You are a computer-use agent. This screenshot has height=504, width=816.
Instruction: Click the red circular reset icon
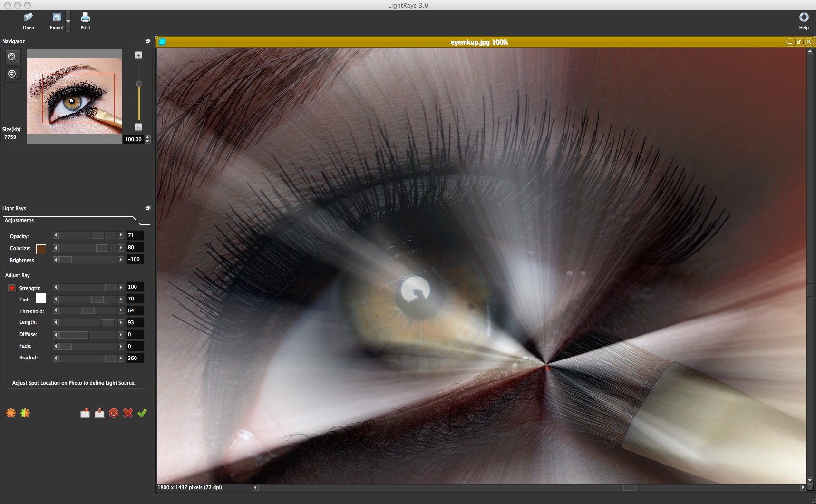point(114,413)
